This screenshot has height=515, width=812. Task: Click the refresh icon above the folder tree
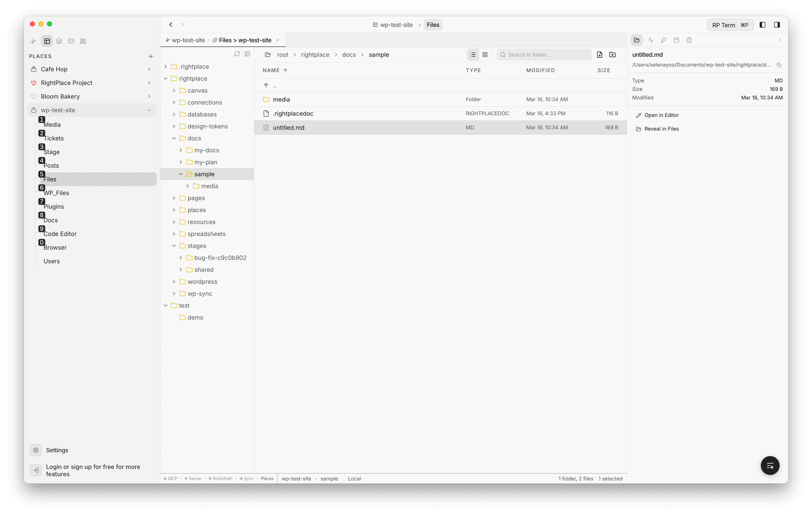point(237,54)
